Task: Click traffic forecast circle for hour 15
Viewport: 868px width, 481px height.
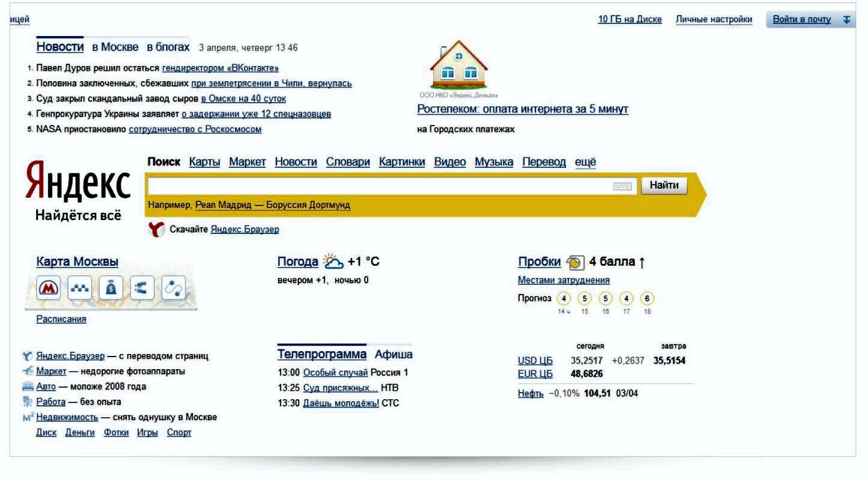Action: 584,299
